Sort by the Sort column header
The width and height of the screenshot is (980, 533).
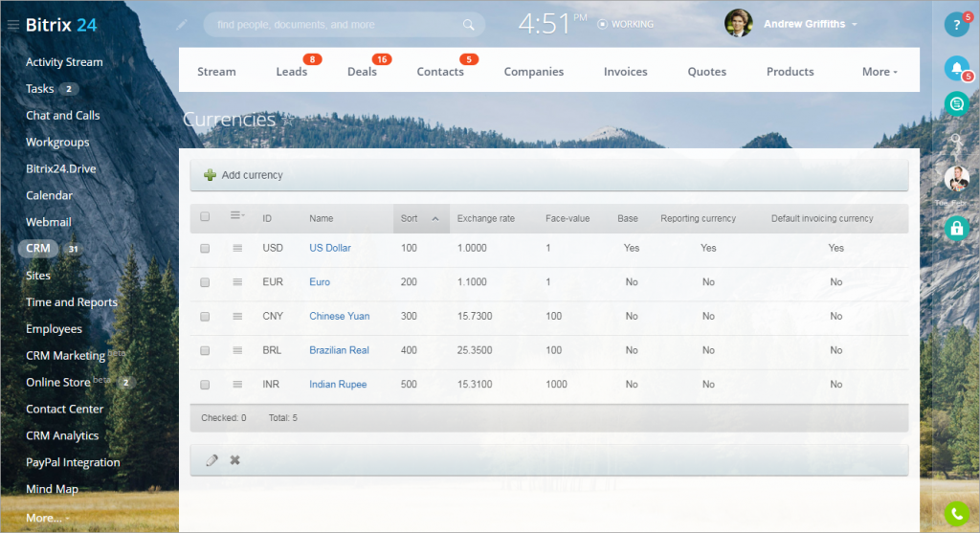421,219
